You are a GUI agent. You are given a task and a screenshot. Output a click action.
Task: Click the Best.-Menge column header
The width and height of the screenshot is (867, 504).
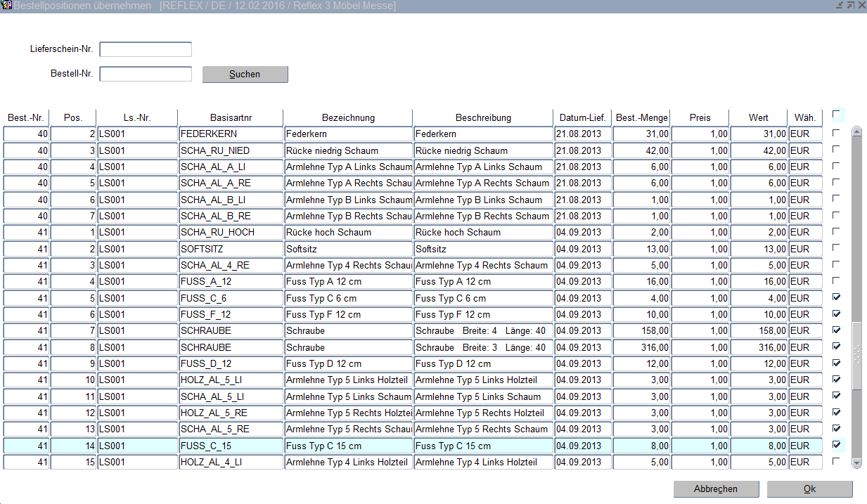tap(641, 117)
